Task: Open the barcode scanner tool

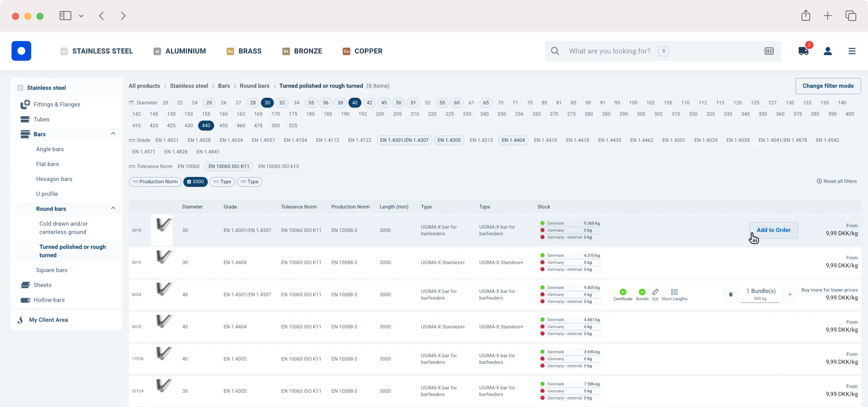Action: 769,51
